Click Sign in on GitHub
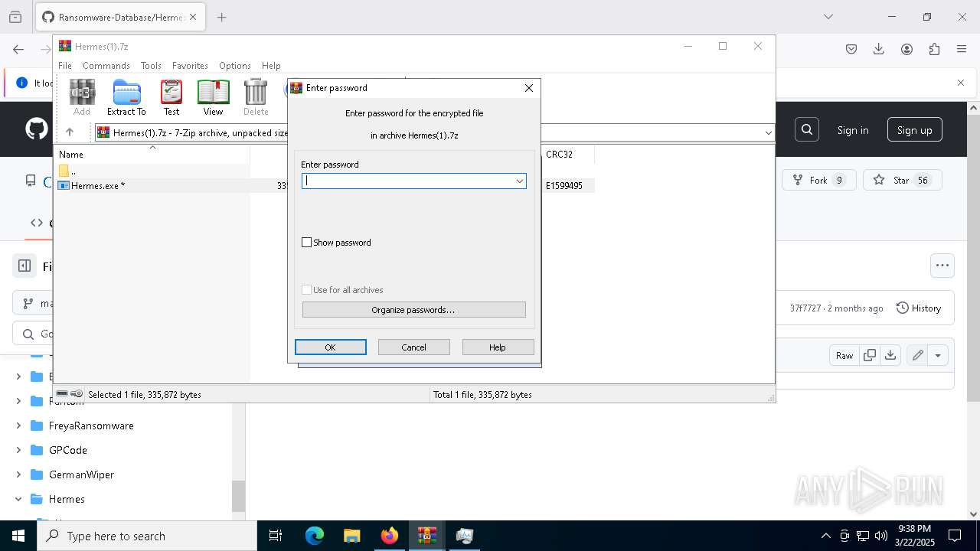 coord(853,130)
